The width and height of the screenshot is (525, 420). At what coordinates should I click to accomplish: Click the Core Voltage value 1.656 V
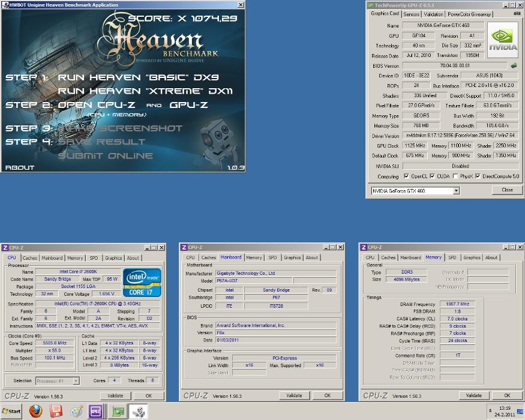[x=106, y=294]
